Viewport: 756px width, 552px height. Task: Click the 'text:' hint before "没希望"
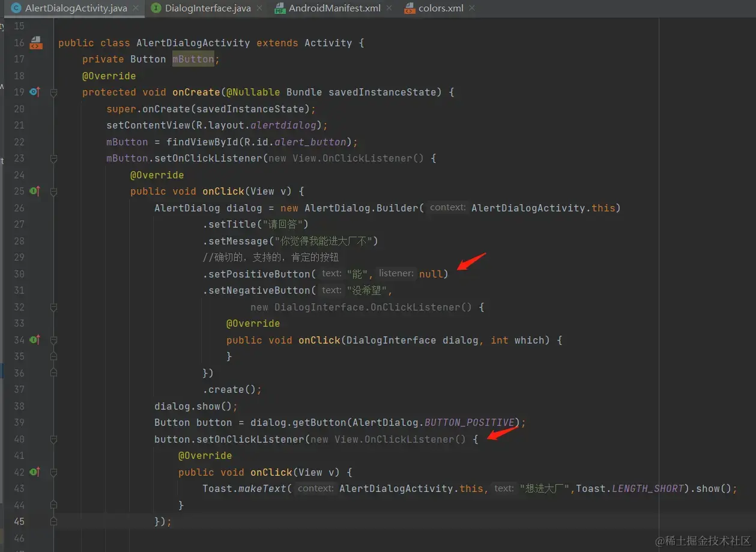click(331, 290)
